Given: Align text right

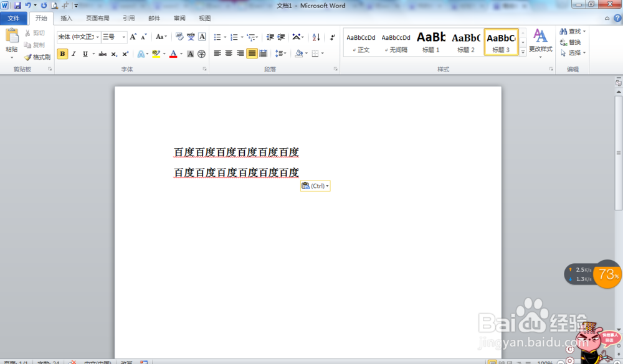Looking at the screenshot, I should [240, 54].
